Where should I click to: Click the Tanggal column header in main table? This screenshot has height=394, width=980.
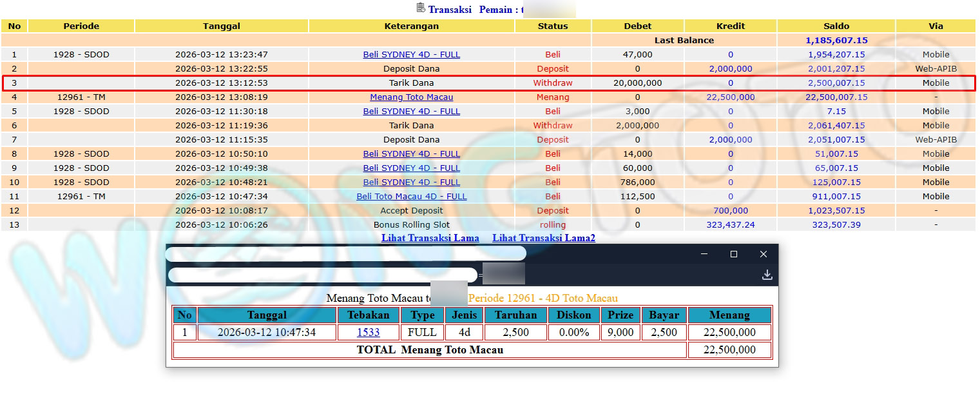tap(221, 26)
